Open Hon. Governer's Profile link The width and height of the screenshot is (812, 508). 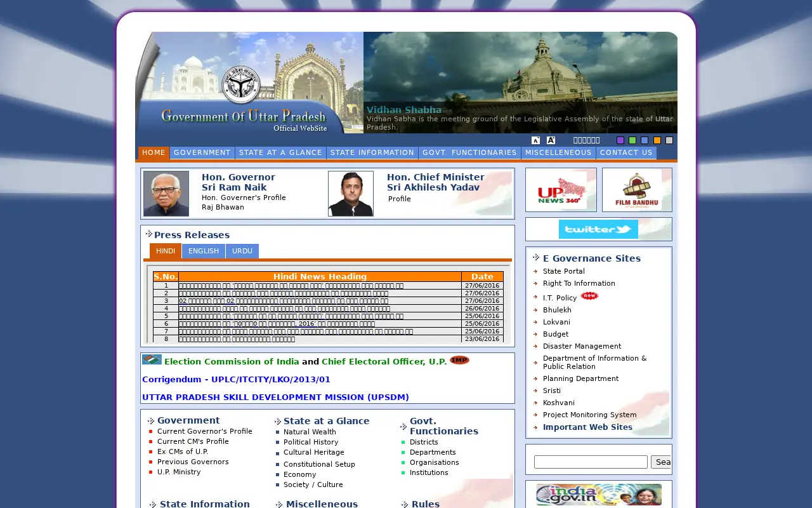click(x=244, y=197)
